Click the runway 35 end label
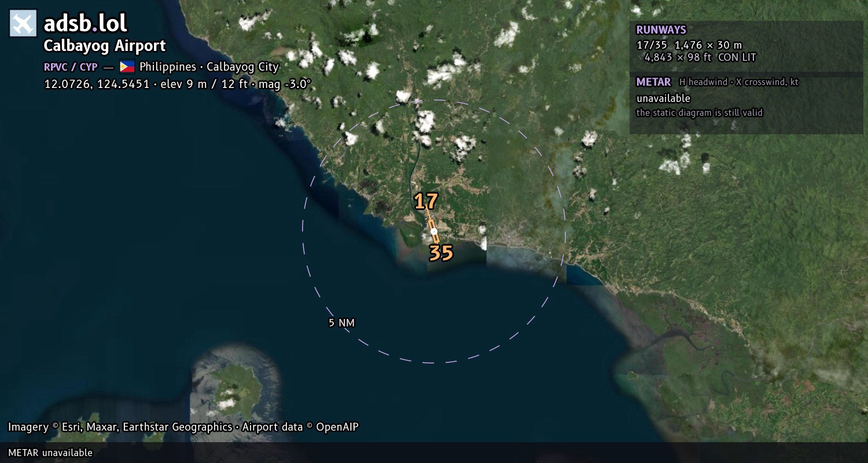The height and width of the screenshot is (463, 868). pyautogui.click(x=440, y=253)
